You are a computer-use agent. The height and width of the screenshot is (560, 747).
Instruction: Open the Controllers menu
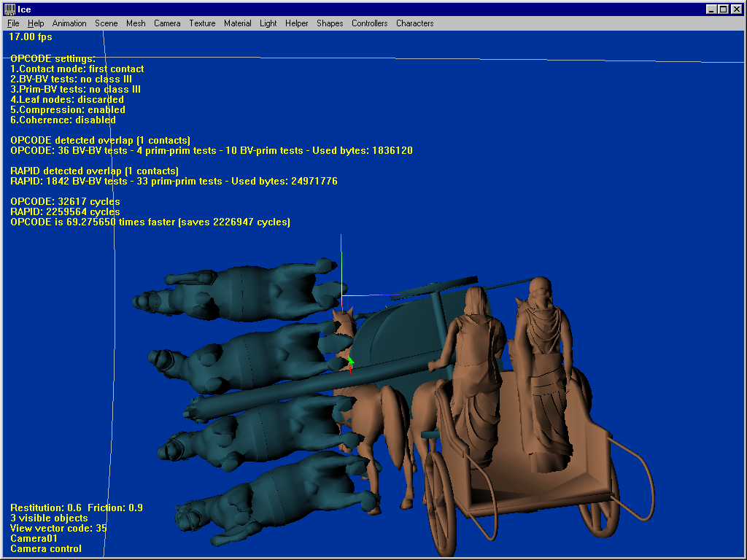coord(370,23)
